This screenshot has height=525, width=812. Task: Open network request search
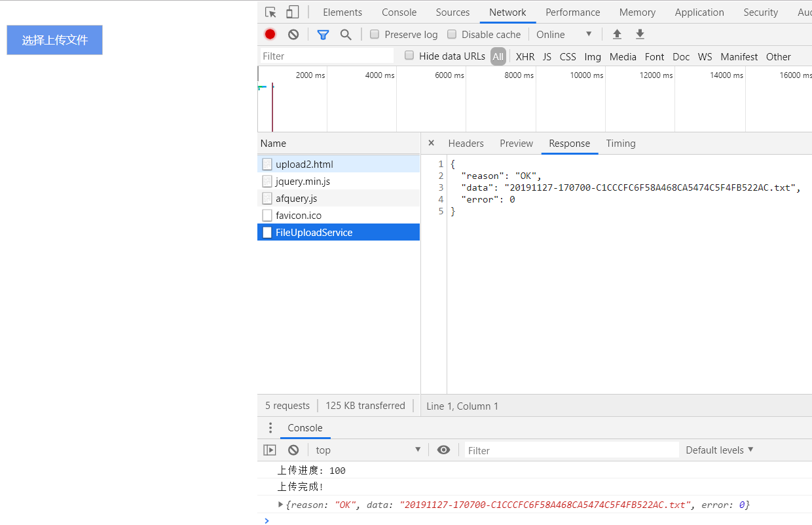(346, 34)
